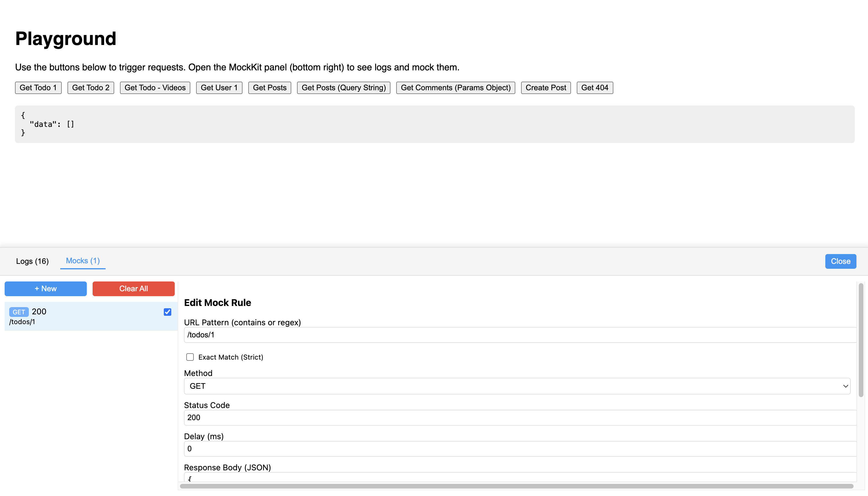Trigger Get Posts (Query String)
The height and width of the screenshot is (496, 868).
(343, 88)
